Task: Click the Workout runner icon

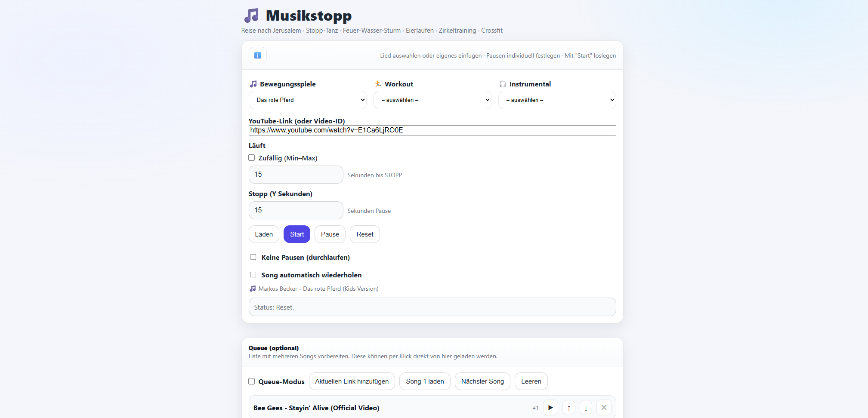Action: tap(378, 84)
